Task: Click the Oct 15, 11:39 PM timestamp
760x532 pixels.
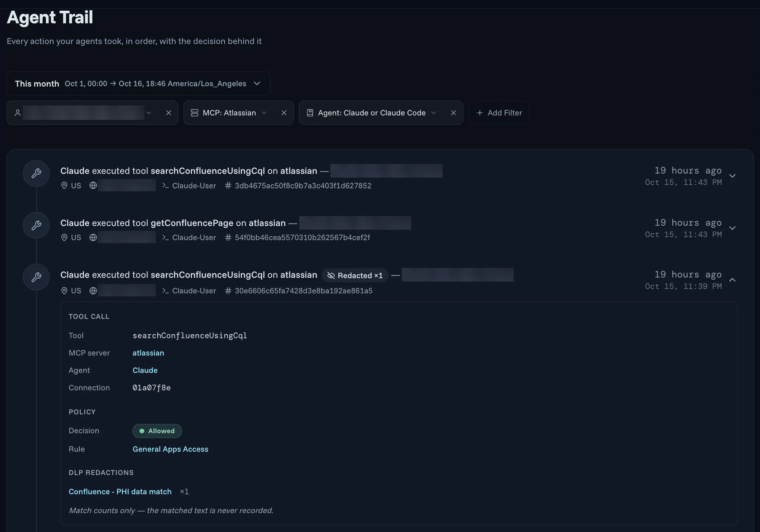Action: [683, 286]
